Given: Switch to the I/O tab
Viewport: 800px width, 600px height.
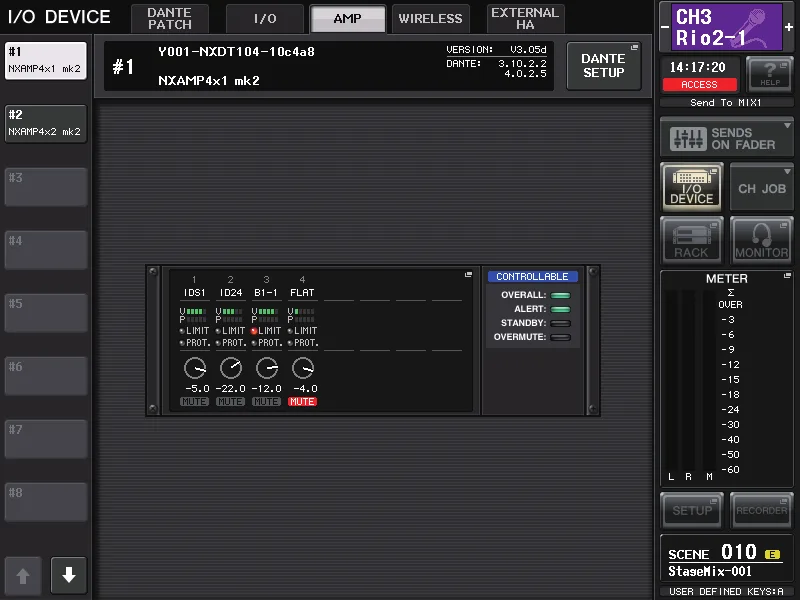Looking at the screenshot, I should click(x=265, y=18).
